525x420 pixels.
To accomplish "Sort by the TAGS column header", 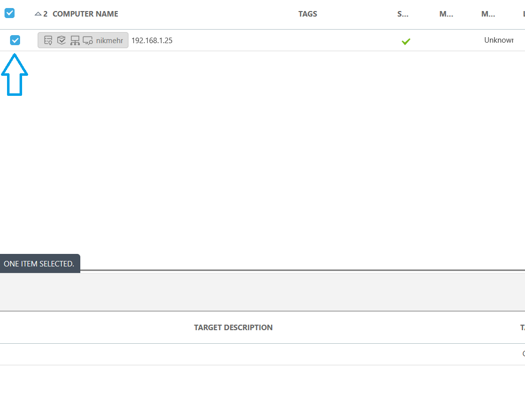I will coord(308,14).
